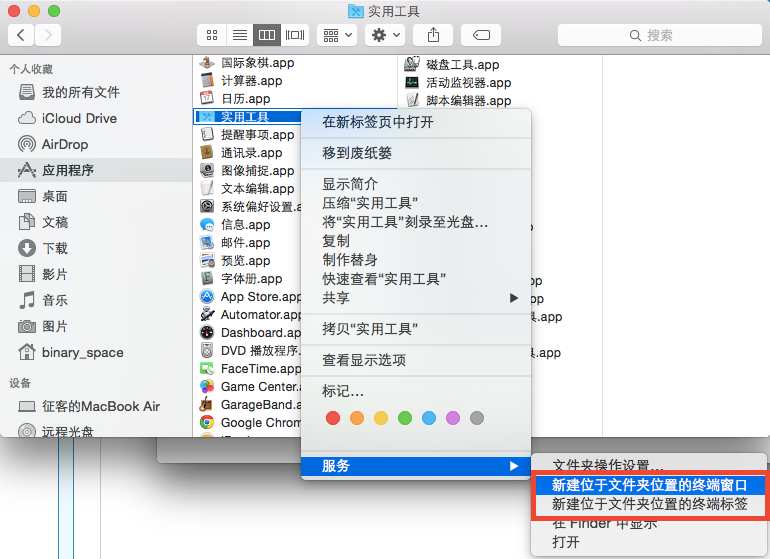
Task: Open the gear action menu
Action: [x=385, y=35]
